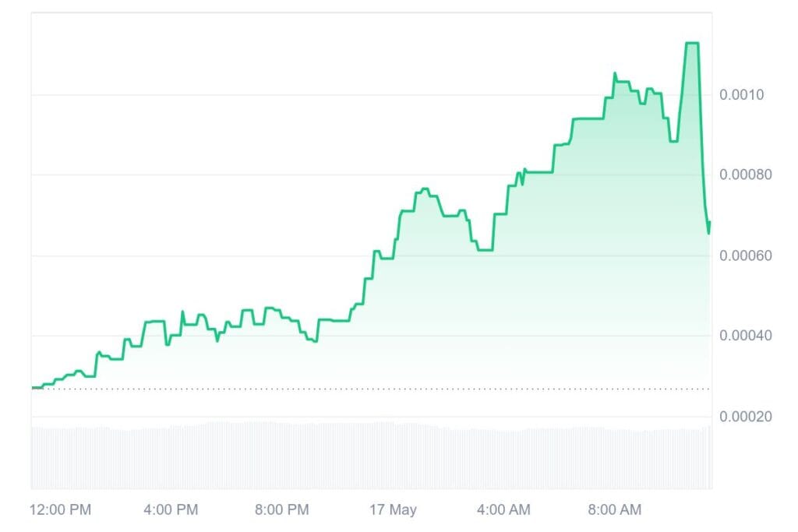Click the 17 May date axis label
798x532 pixels.
(393, 509)
